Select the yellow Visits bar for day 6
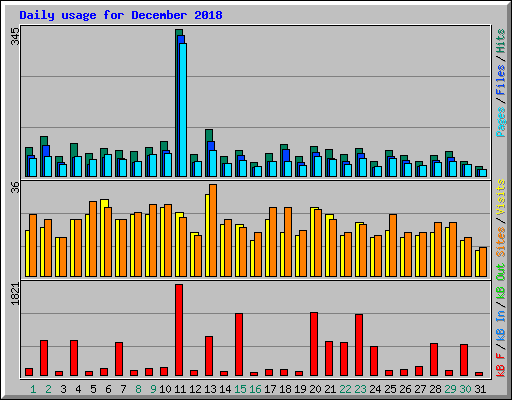Screen dimensions: 512x400 [103, 238]
